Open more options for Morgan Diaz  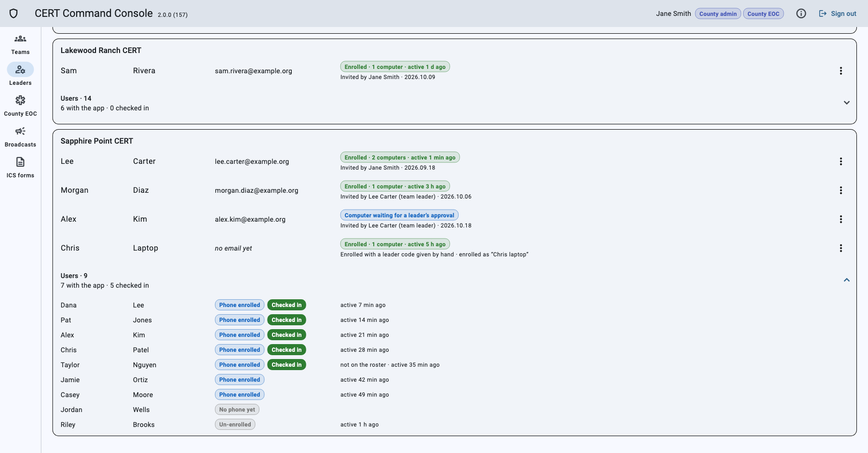click(x=841, y=190)
